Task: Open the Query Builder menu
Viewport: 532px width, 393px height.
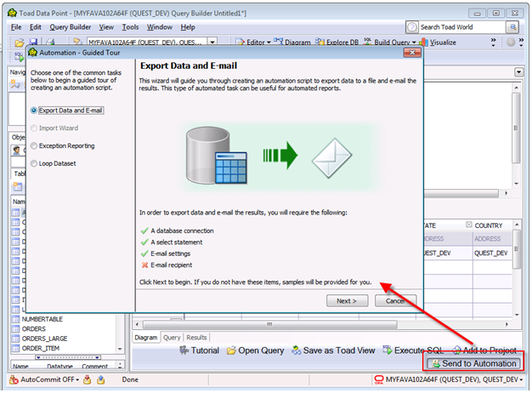Action: pyautogui.click(x=71, y=27)
